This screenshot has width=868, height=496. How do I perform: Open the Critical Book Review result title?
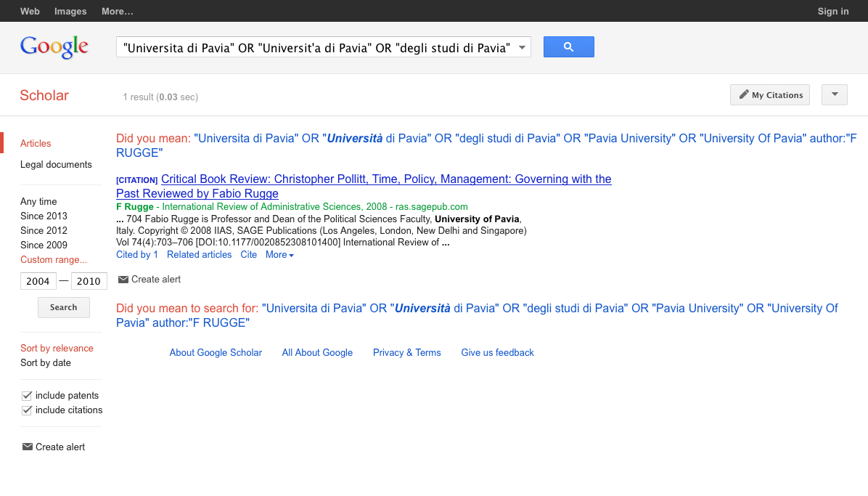point(363,186)
